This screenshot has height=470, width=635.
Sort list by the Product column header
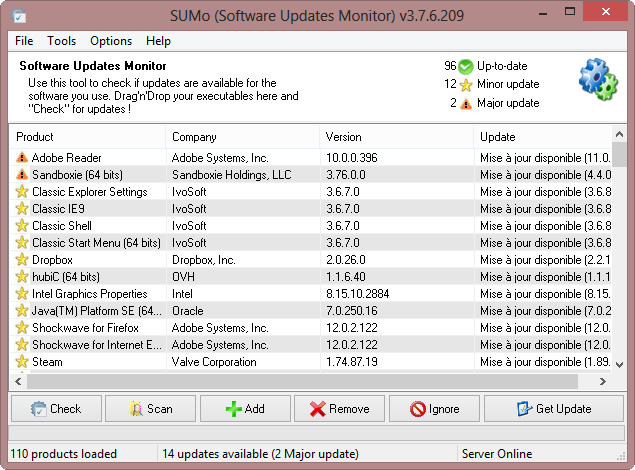click(x=87, y=137)
